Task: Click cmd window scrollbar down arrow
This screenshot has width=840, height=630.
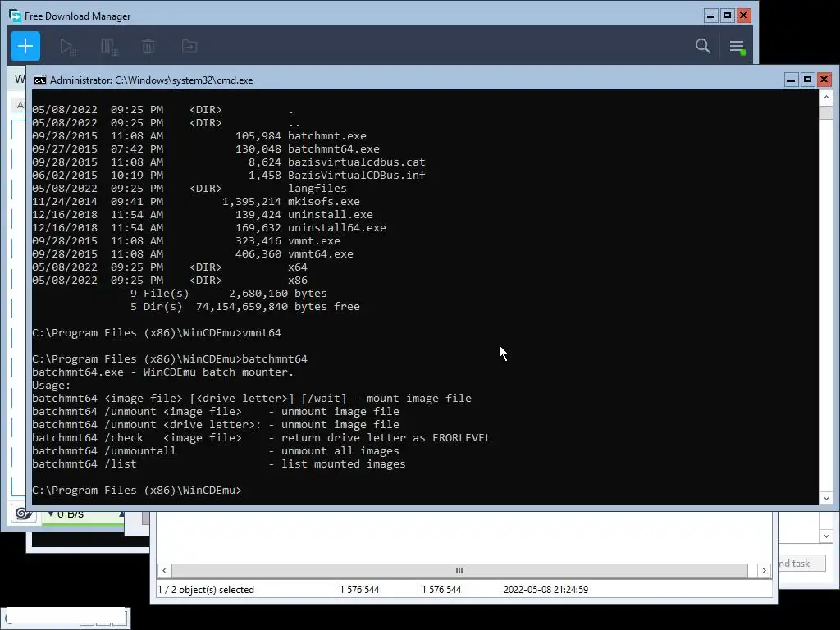Action: point(826,498)
